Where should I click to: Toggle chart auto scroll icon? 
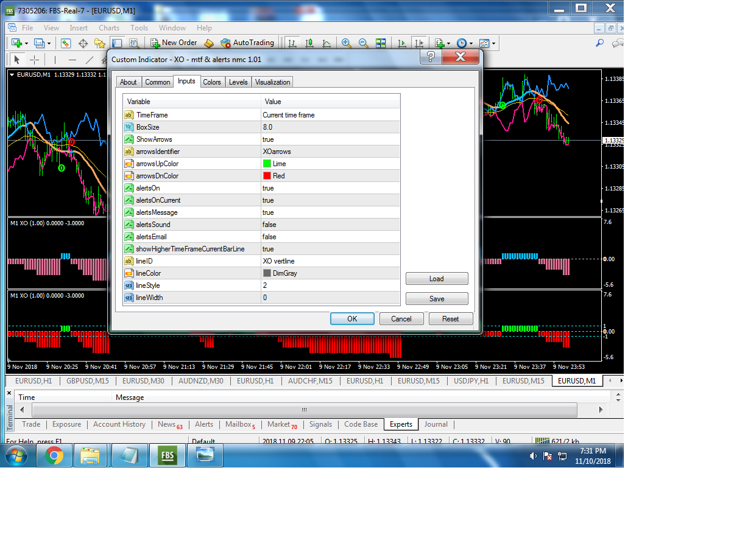(x=401, y=43)
